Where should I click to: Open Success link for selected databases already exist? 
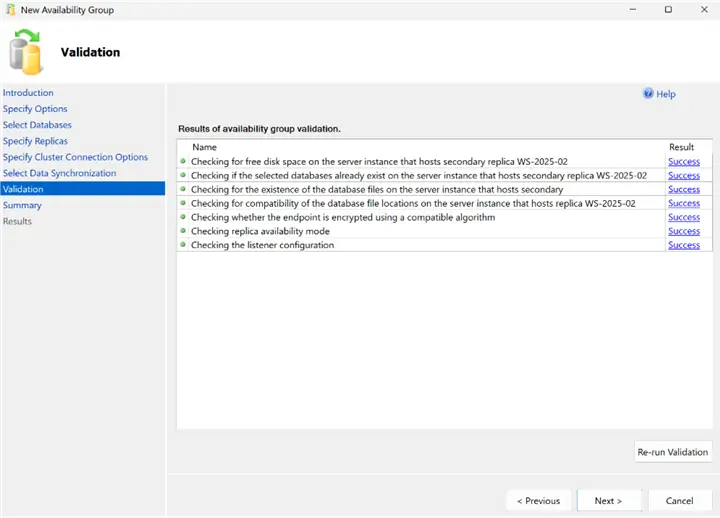684,175
